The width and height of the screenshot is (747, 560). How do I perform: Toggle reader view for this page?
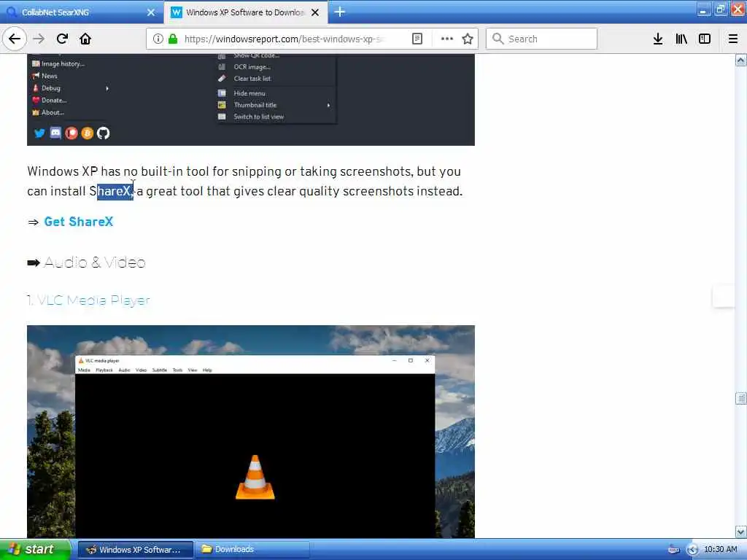pos(417,39)
